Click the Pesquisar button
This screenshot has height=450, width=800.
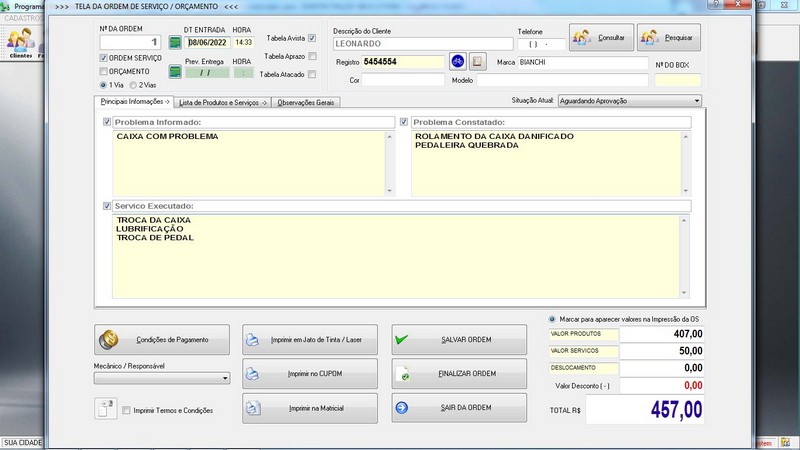pos(669,37)
